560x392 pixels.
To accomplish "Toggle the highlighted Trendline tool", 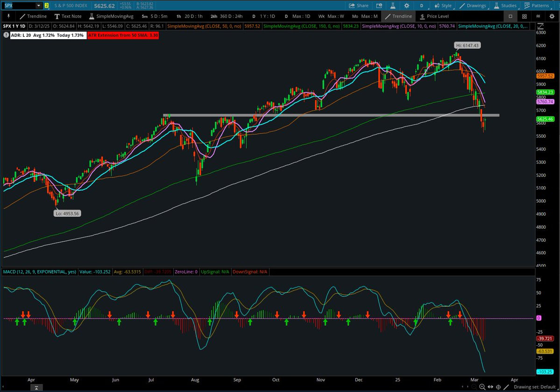I will [398, 16].
